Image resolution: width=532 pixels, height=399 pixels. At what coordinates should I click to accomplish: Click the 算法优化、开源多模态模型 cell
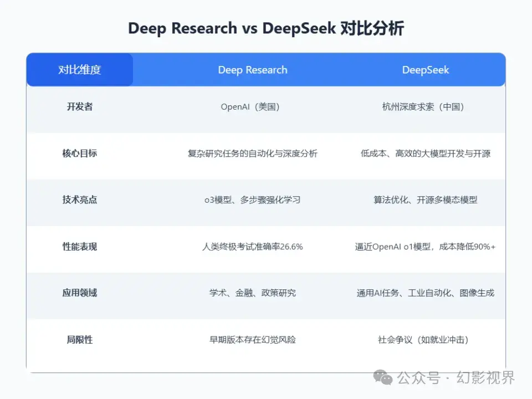[x=425, y=200]
